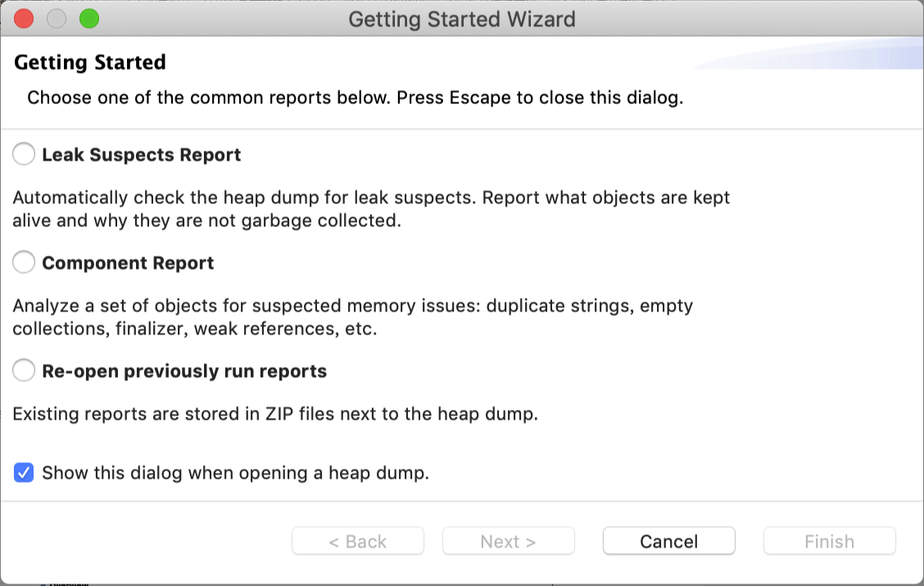Click the duplicate strings description paragraph
Viewport: 924px width, 586px height.
352,317
